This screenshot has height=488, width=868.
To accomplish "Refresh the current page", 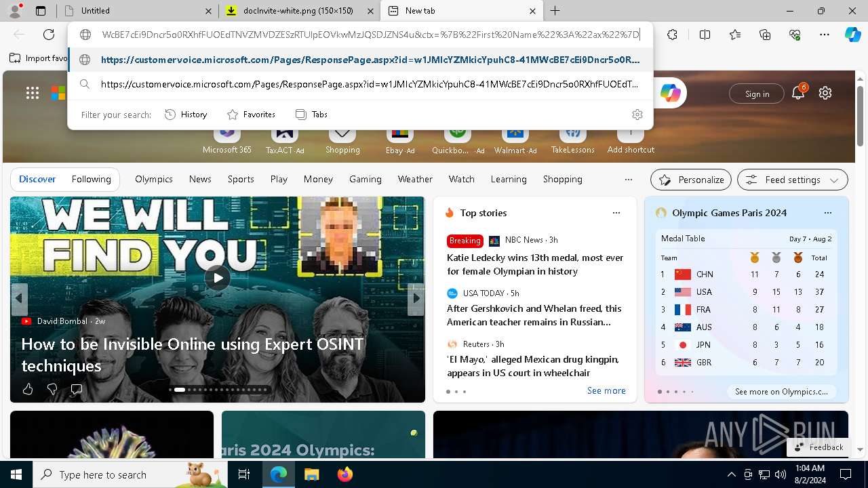I will [49, 35].
